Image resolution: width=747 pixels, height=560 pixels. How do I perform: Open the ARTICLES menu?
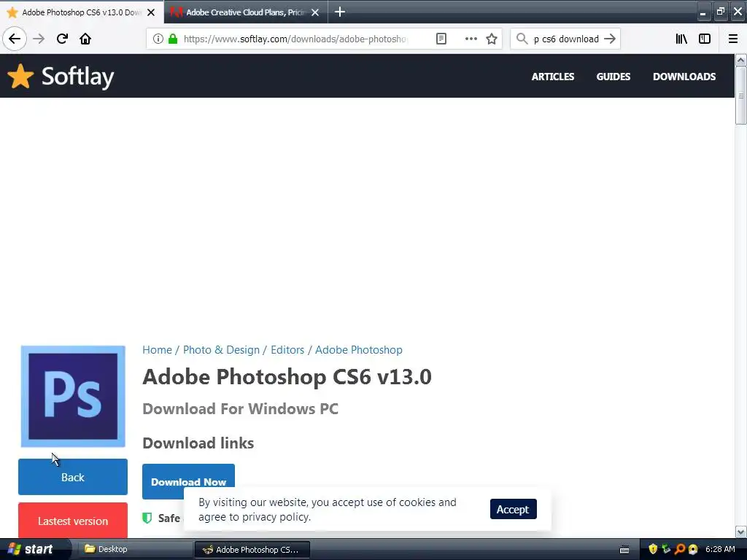553,77
